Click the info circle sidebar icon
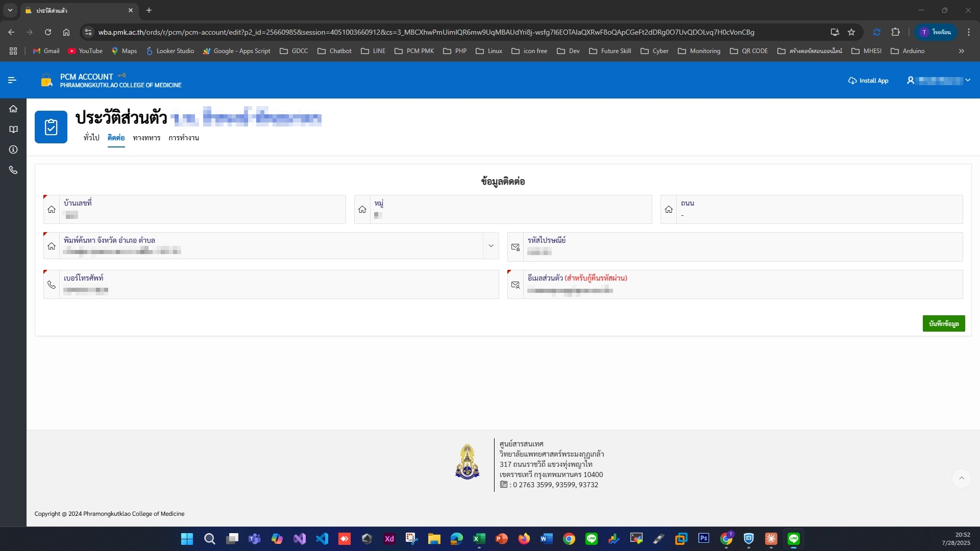 click(13, 149)
